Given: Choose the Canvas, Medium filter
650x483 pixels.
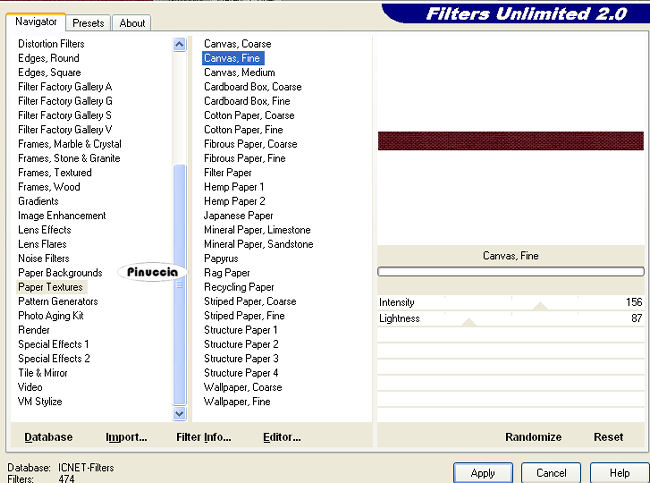Looking at the screenshot, I should (240, 73).
